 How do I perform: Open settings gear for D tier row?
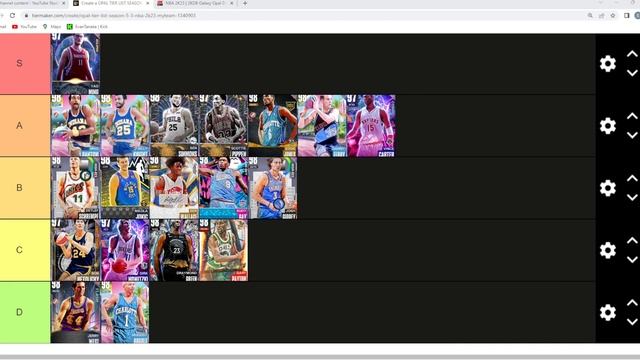click(x=608, y=312)
